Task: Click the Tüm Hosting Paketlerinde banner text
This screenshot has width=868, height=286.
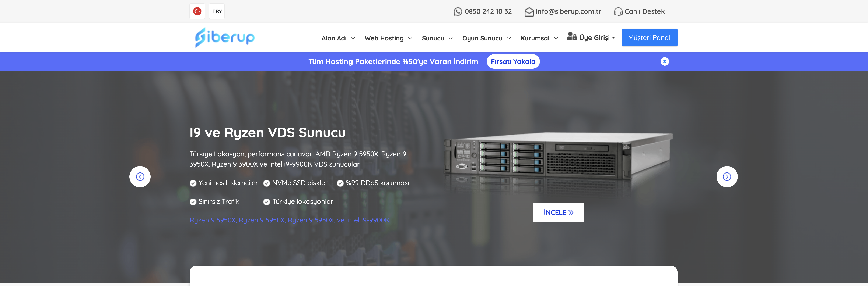Action: point(393,62)
